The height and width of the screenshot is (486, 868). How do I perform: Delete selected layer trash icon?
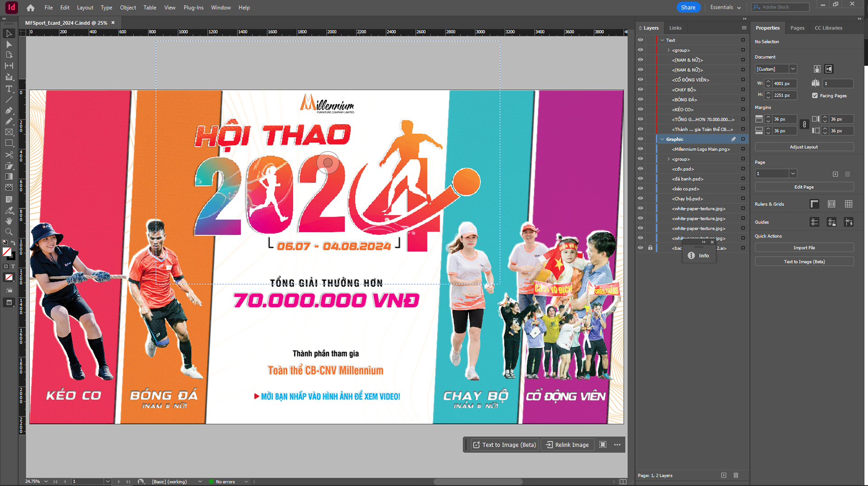[736, 475]
